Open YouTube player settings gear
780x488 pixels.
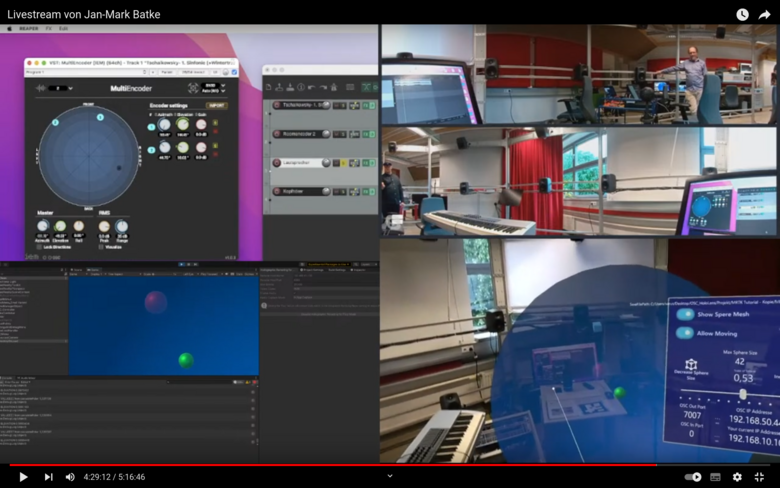[737, 477]
